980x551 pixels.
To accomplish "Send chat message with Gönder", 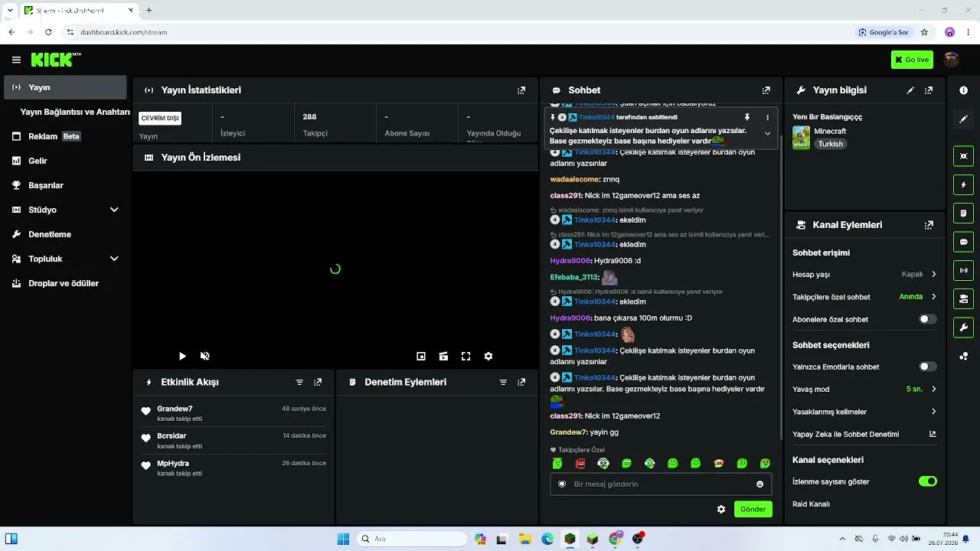I will coord(753,509).
